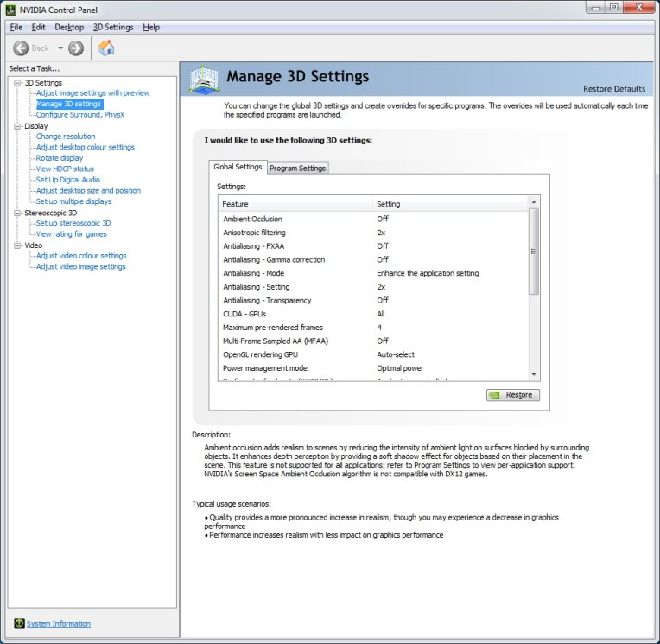Screen dimensions: 660x644
Task: Click the NVIDIA Control Panel title icon
Action: (10, 9)
